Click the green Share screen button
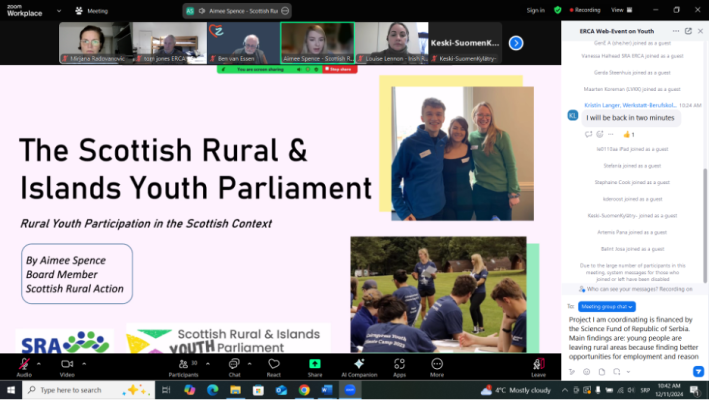709x400 pixels. click(x=315, y=363)
